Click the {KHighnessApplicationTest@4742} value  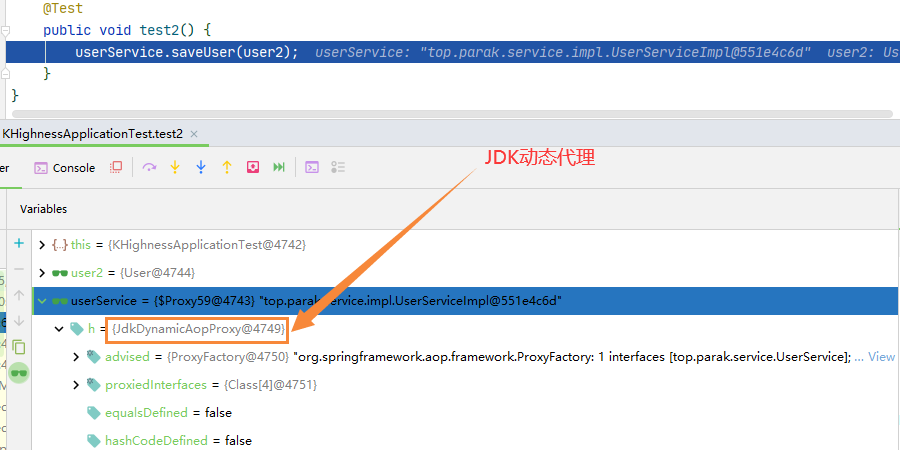pyautogui.click(x=207, y=245)
